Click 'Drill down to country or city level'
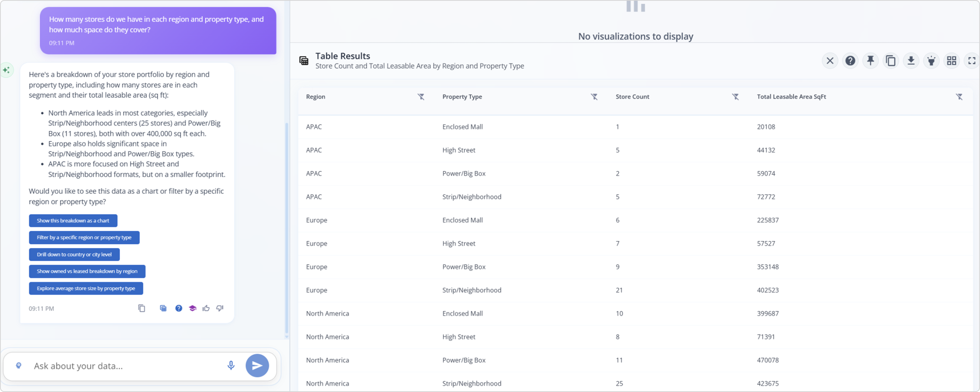The width and height of the screenshot is (980, 392). (x=74, y=254)
